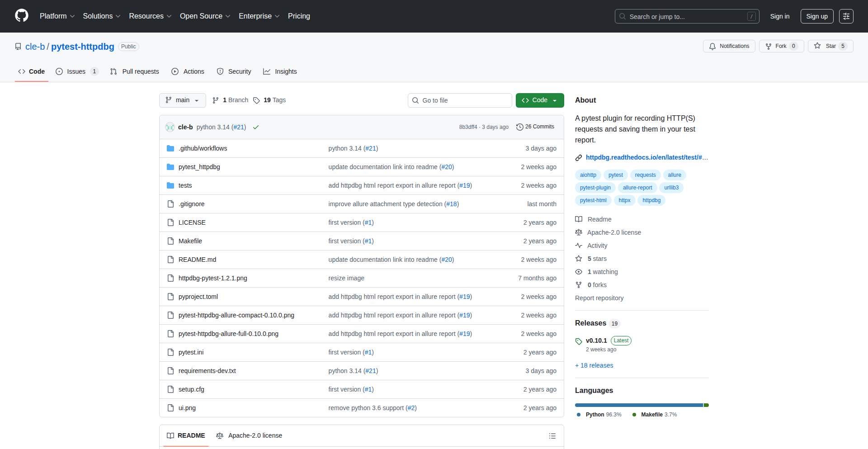Switch to the Issues tab
Screen dimensions: 868x449
pos(76,71)
